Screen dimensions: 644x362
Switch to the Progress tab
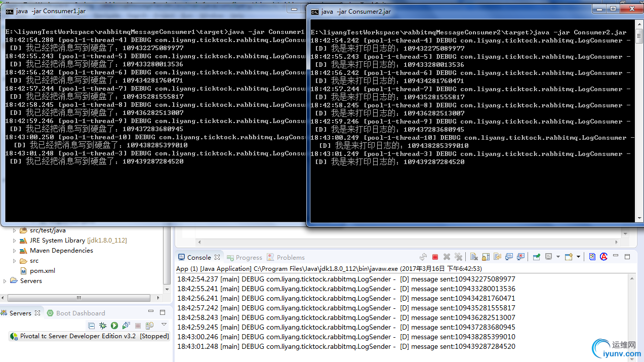245,258
